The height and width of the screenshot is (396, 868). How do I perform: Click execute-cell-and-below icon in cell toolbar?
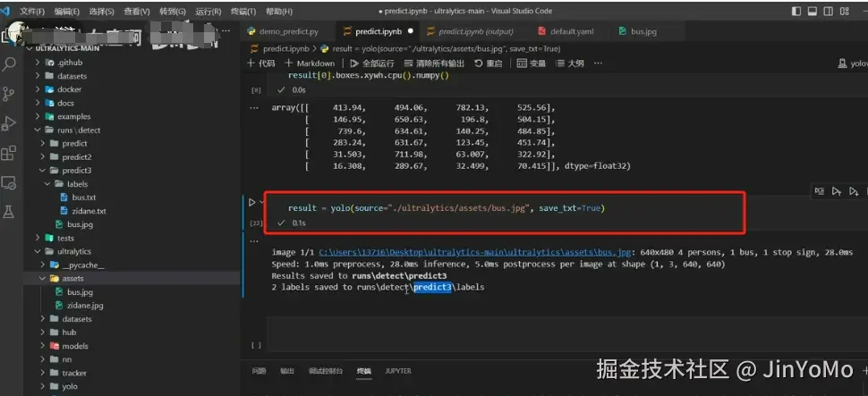click(x=854, y=191)
